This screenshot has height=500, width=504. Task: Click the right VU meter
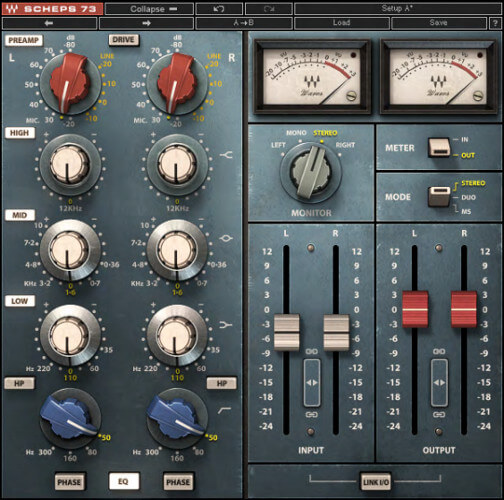438,77
